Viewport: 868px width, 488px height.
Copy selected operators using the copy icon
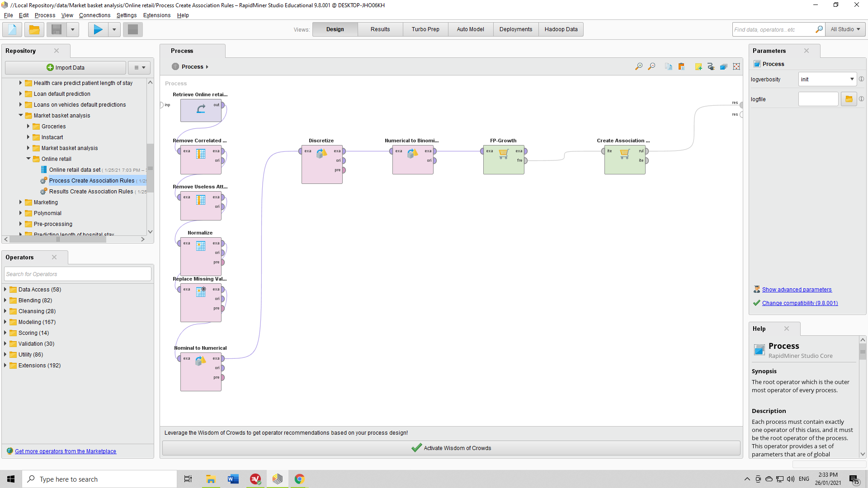coord(669,67)
